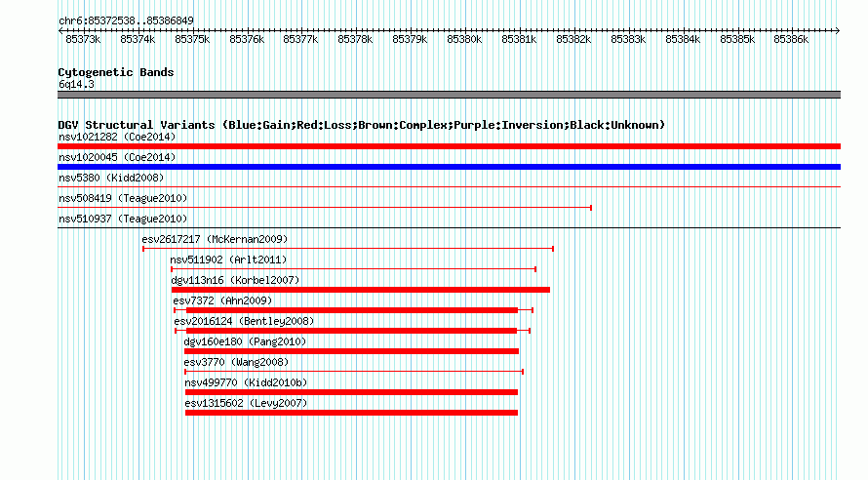The width and height of the screenshot is (868, 480).
Task: Click the 85385k ruler position
Action: pyautogui.click(x=737, y=40)
